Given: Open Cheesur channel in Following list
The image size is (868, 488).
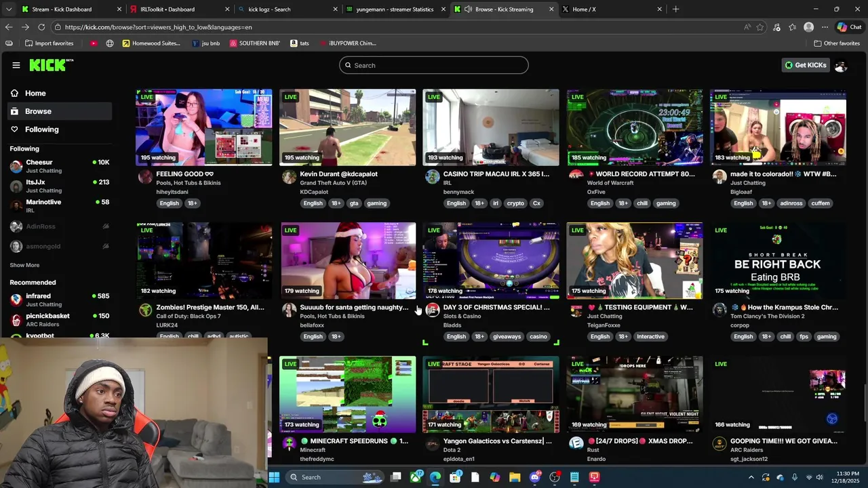Looking at the screenshot, I should [x=60, y=166].
